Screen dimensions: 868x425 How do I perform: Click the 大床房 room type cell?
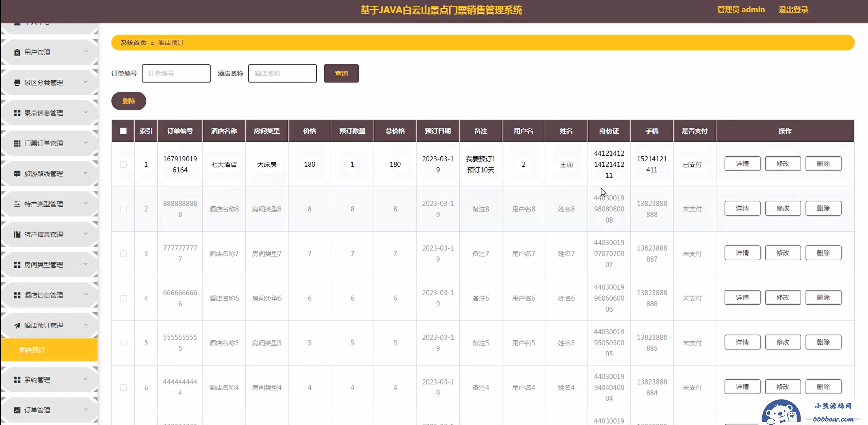coord(266,164)
